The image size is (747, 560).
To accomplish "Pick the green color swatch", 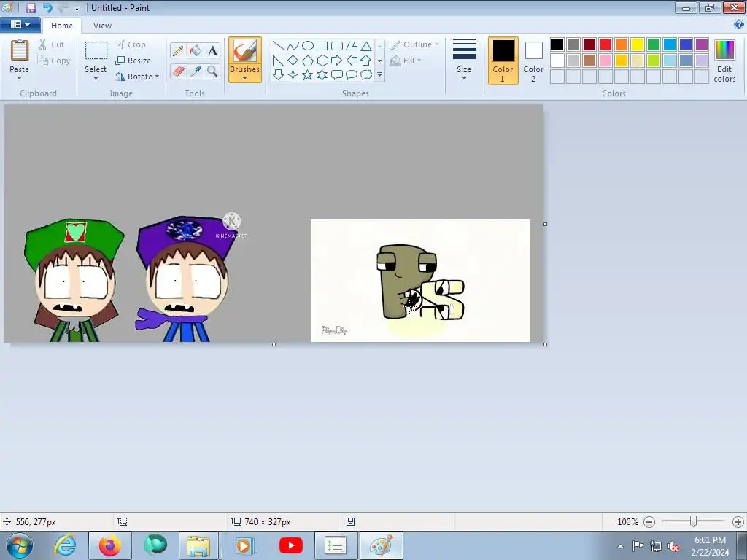I will coord(654,44).
